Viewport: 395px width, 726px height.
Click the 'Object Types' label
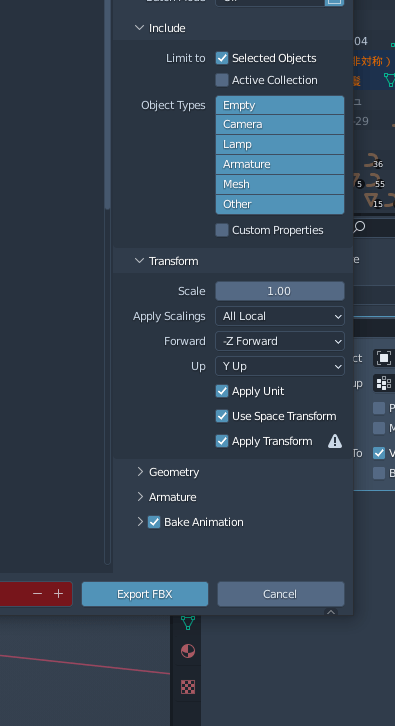point(173,105)
